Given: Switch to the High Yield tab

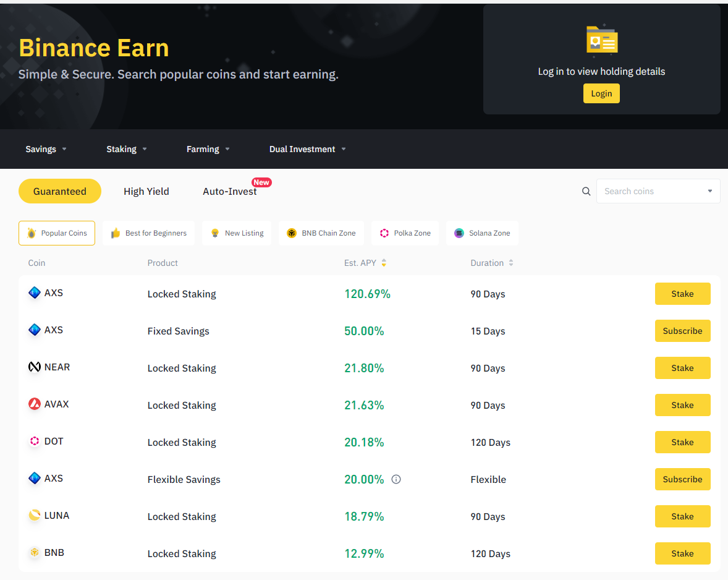Looking at the screenshot, I should [146, 191].
